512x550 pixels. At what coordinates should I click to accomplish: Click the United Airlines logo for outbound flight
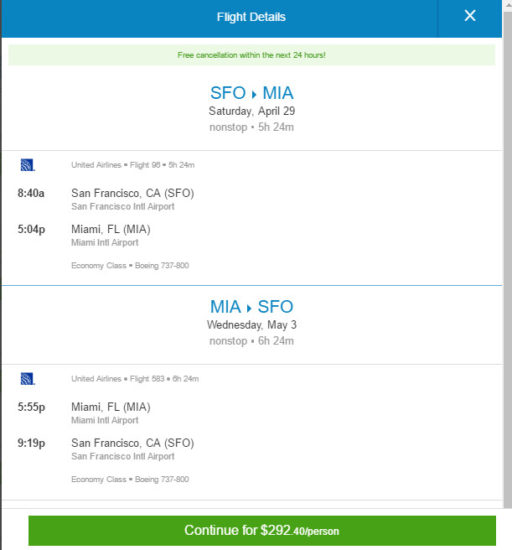click(x=28, y=165)
